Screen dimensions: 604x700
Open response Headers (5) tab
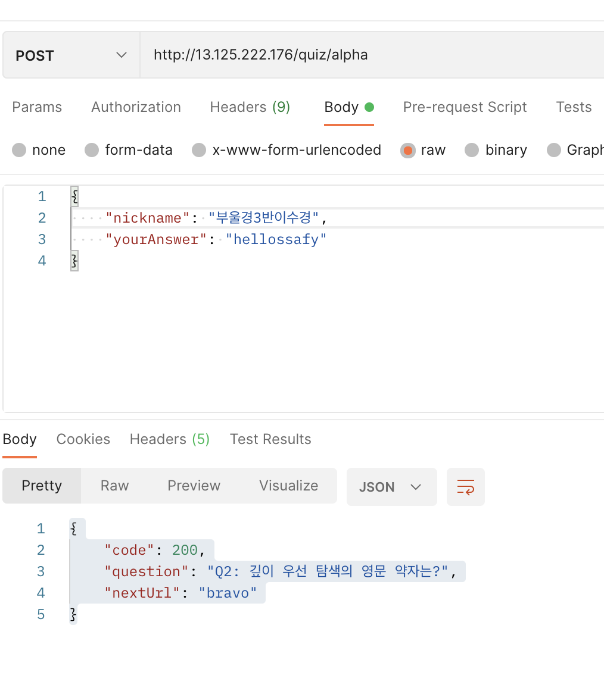170,439
